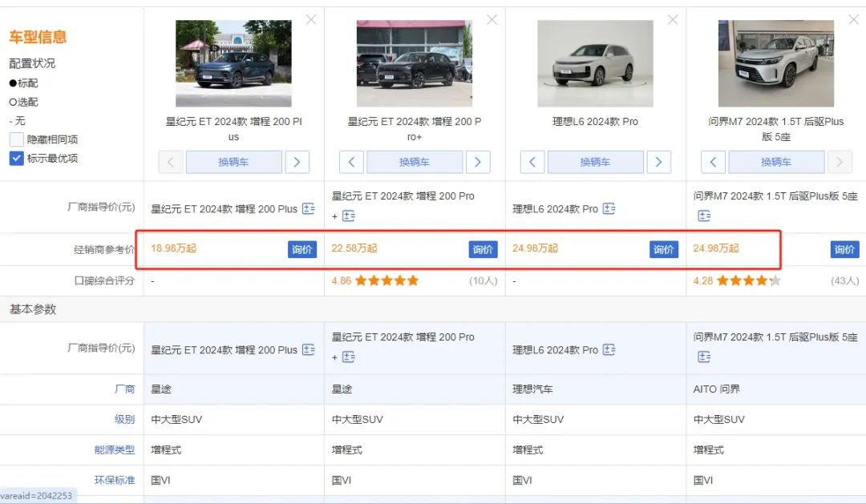Click 询价 next to 理想L6 24.98万起
The height and width of the screenshot is (504, 866).
point(664,249)
